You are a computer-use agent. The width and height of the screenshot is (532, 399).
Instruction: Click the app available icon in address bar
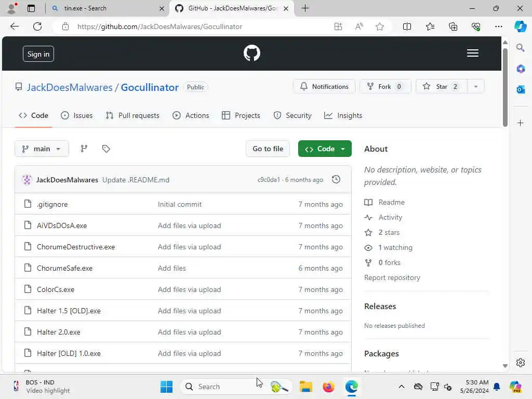338,26
